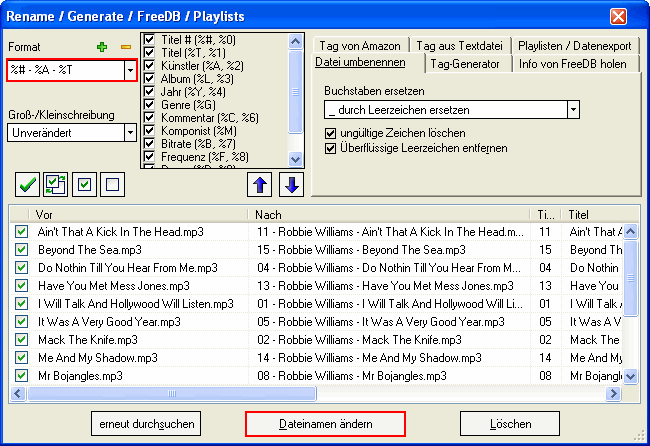Click the tag field list scroll down arrow
Image resolution: width=650 pixels, height=446 pixels.
click(x=295, y=159)
